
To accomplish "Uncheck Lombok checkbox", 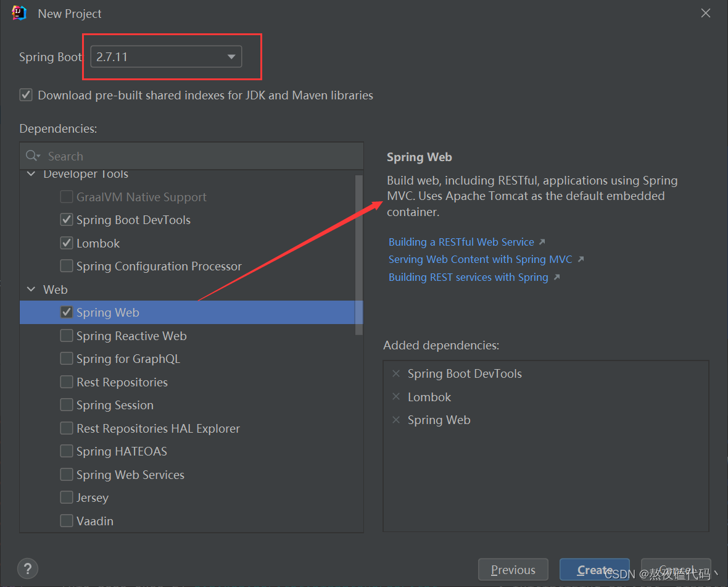I will point(67,243).
